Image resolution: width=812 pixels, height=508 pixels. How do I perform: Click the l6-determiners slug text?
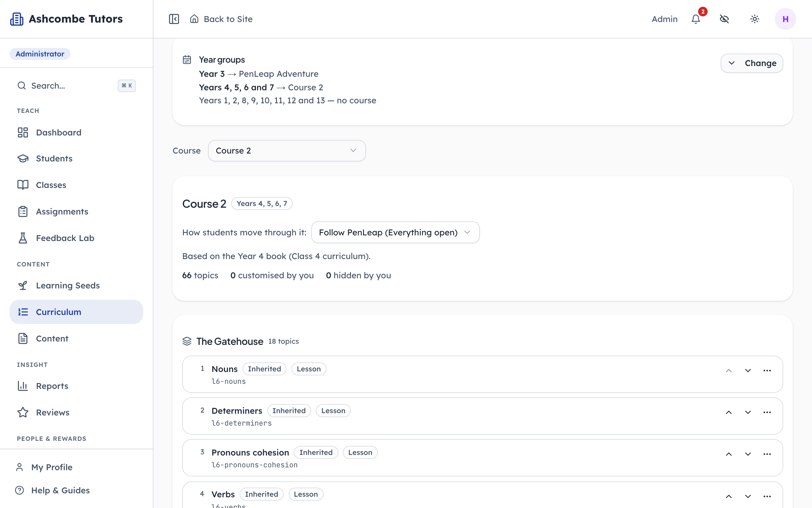coord(242,423)
